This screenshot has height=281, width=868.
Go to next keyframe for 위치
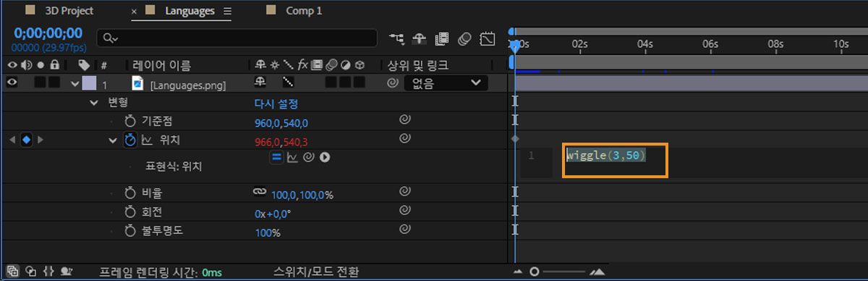41,140
